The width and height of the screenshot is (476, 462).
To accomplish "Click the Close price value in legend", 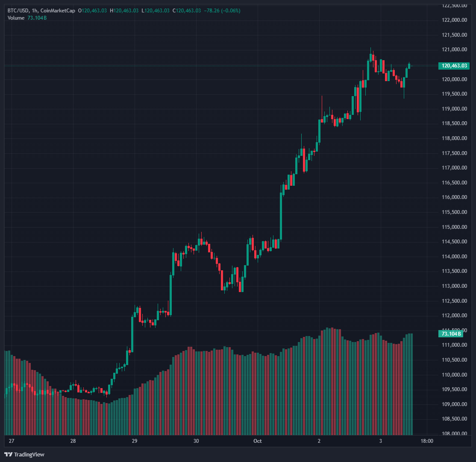I will click(x=188, y=10).
